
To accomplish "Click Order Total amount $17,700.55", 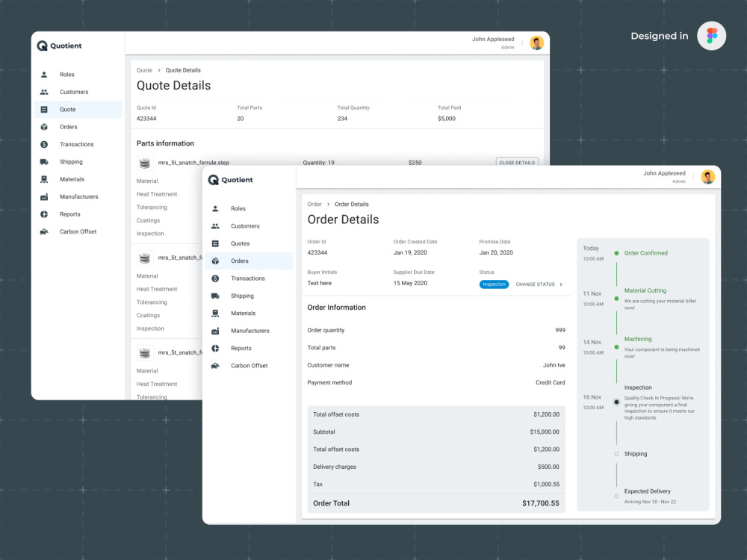I will tap(541, 503).
